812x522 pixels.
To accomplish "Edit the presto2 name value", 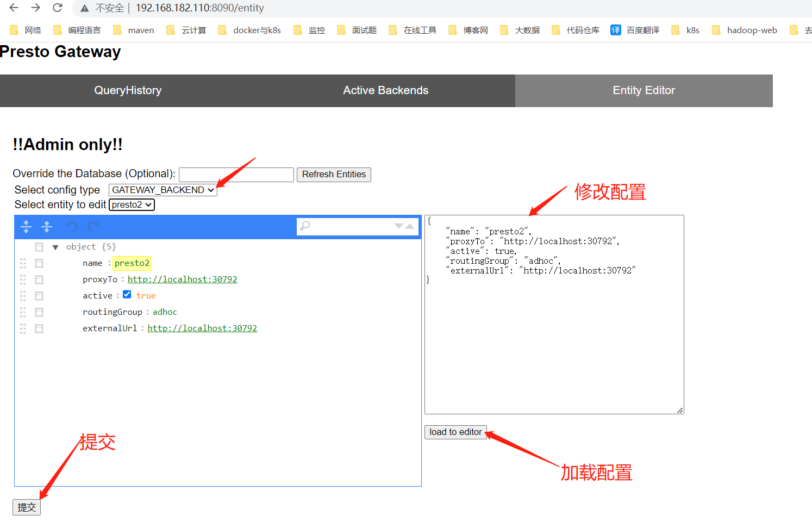I will 132,263.
